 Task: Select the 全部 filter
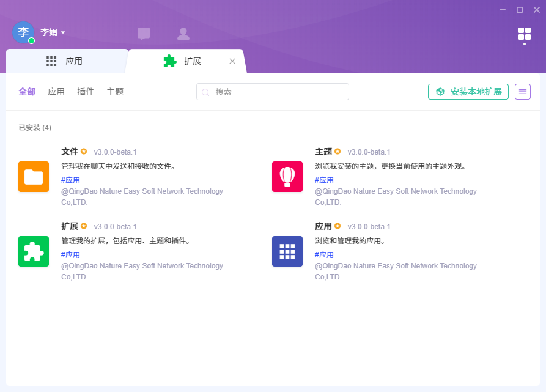27,92
